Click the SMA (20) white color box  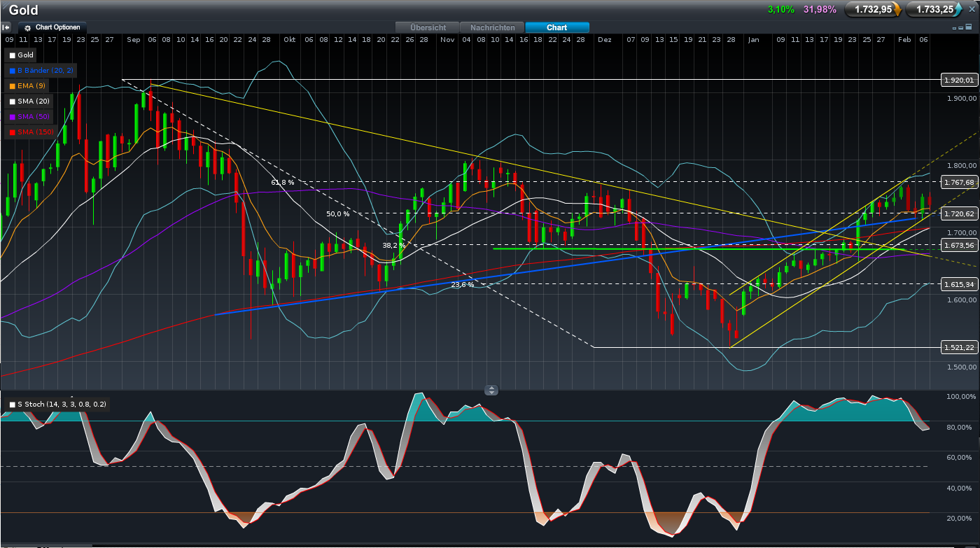12,101
